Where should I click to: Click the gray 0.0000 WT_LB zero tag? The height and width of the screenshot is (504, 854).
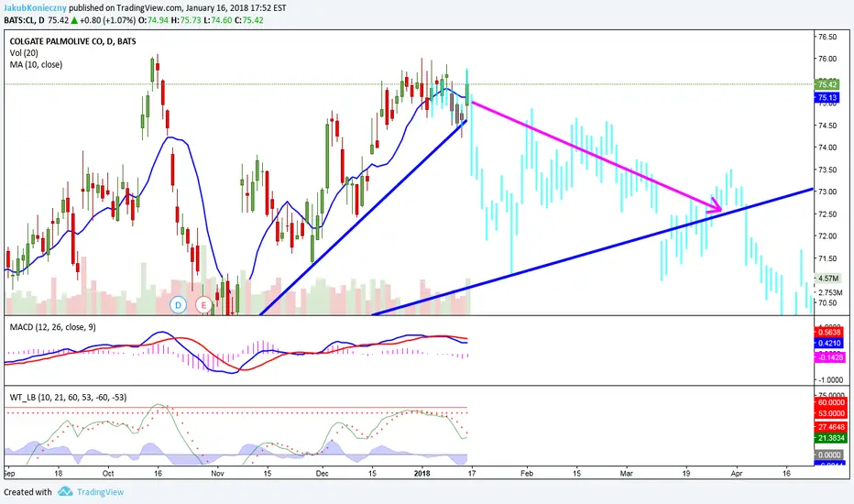(x=829, y=455)
